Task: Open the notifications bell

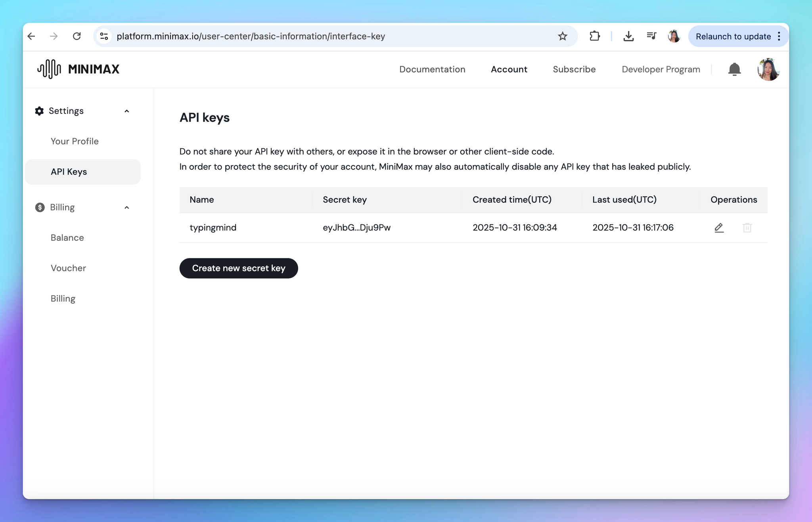Action: click(734, 69)
